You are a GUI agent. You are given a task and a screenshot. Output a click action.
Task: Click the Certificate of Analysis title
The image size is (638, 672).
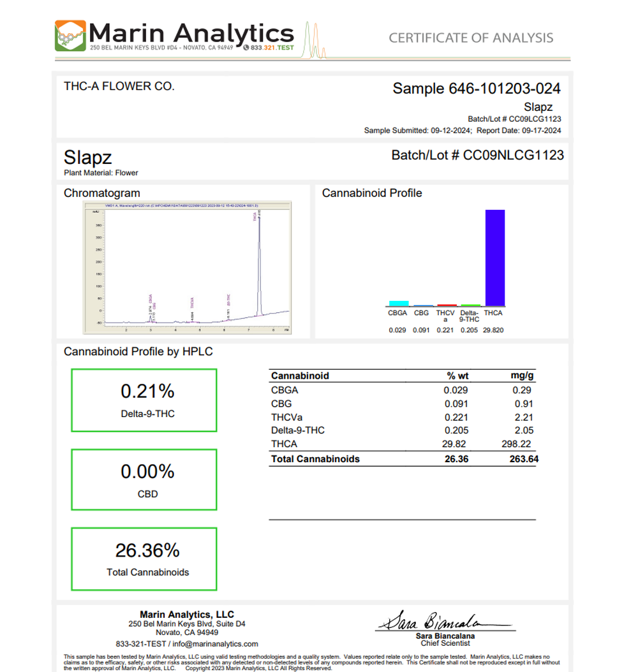pyautogui.click(x=471, y=38)
